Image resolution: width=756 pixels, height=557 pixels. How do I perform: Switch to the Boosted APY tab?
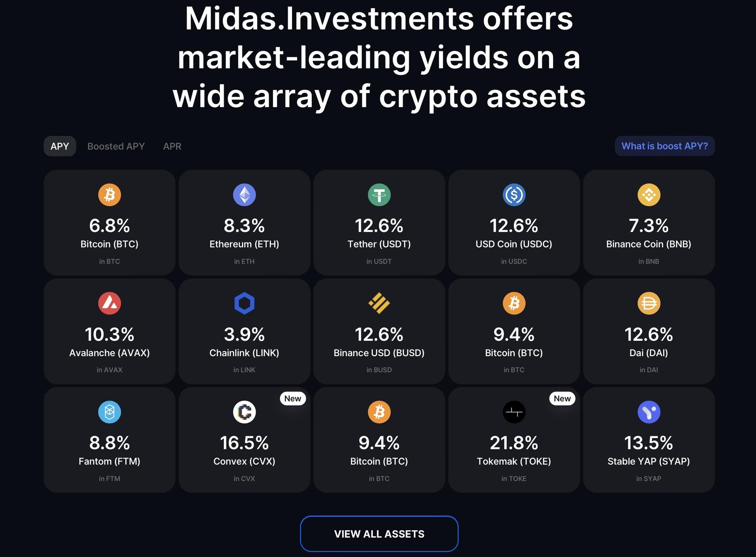(116, 146)
